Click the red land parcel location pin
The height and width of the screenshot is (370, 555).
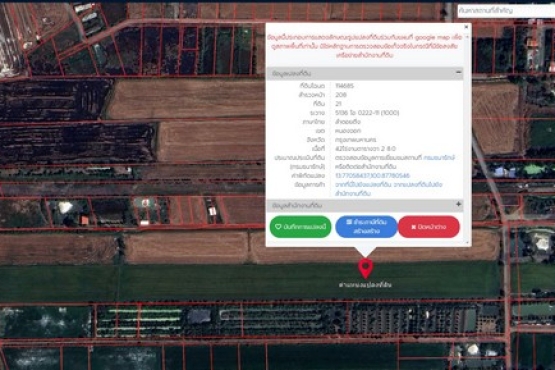point(366,268)
